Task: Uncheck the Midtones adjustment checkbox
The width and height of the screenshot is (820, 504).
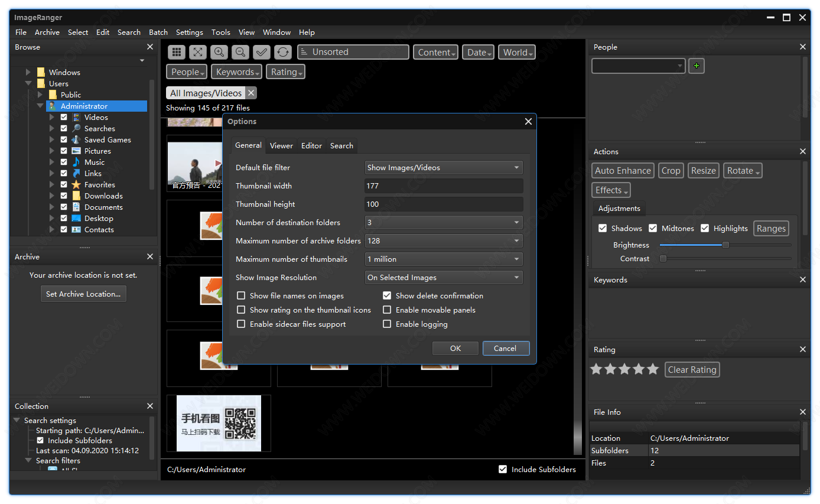Action: click(653, 229)
